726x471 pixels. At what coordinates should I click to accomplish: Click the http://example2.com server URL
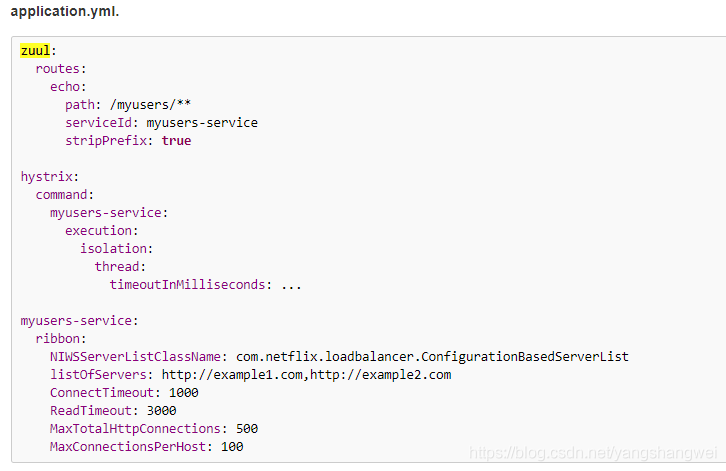[380, 375]
